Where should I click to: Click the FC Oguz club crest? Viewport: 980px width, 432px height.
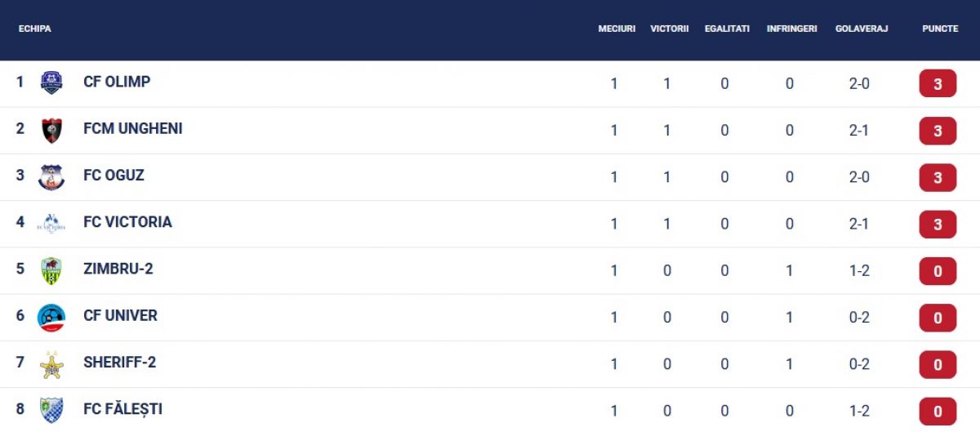[x=51, y=176]
